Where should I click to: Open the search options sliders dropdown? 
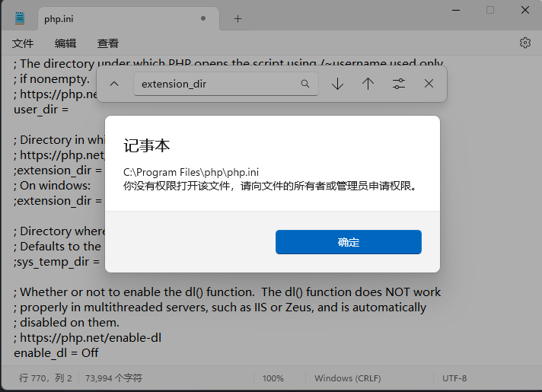[398, 84]
